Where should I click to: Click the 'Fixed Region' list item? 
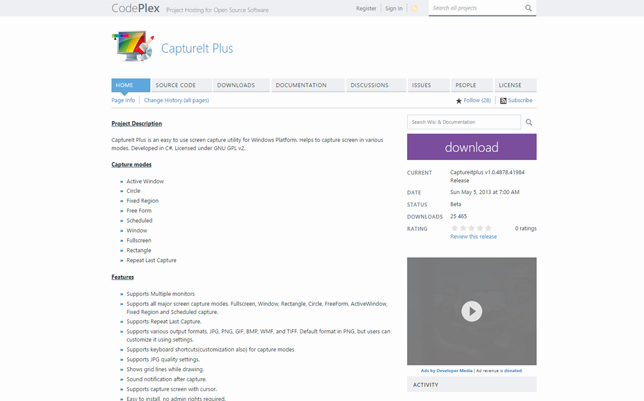pyautogui.click(x=143, y=201)
